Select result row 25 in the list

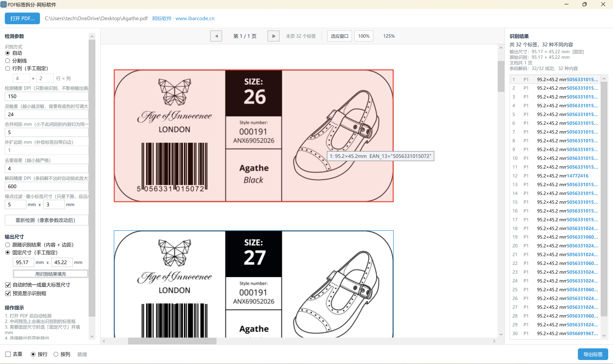[555, 290]
